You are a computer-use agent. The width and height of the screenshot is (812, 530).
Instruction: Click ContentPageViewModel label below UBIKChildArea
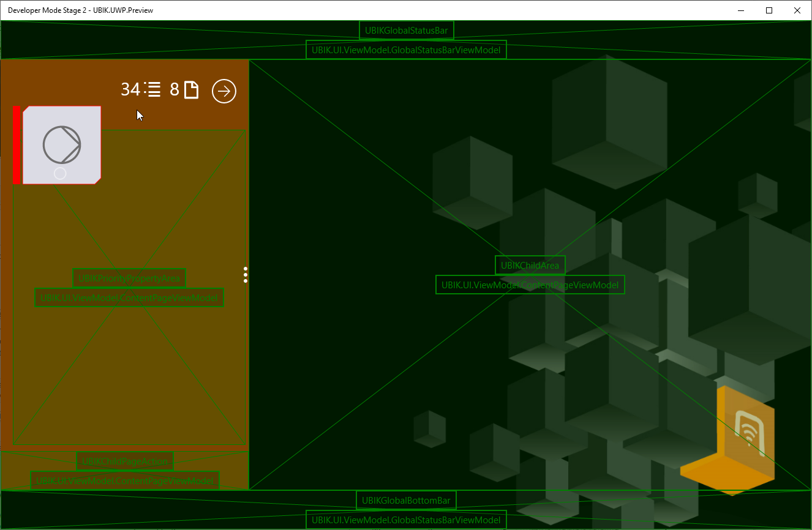pos(530,285)
